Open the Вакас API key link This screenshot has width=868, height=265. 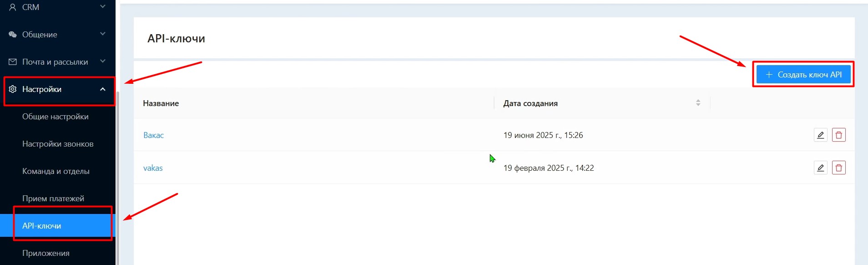pos(153,135)
